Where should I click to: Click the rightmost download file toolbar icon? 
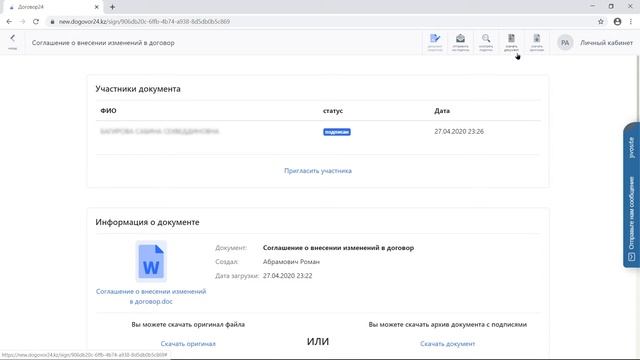point(536,42)
